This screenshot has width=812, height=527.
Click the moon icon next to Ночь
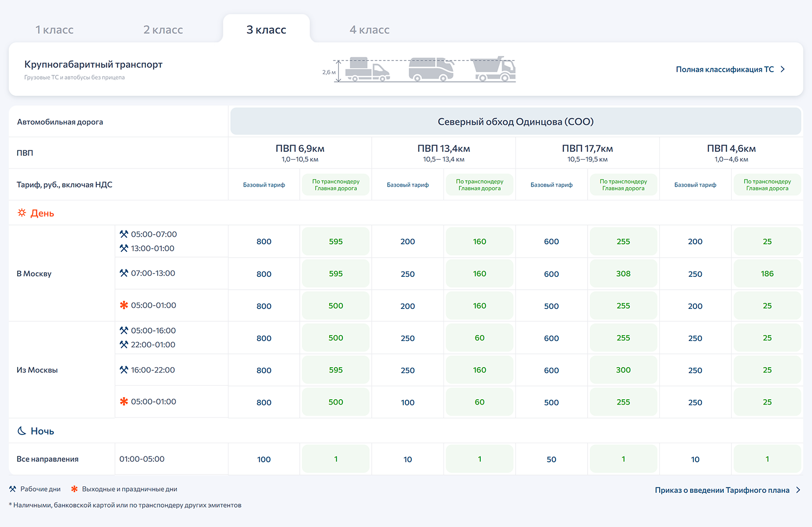[22, 431]
